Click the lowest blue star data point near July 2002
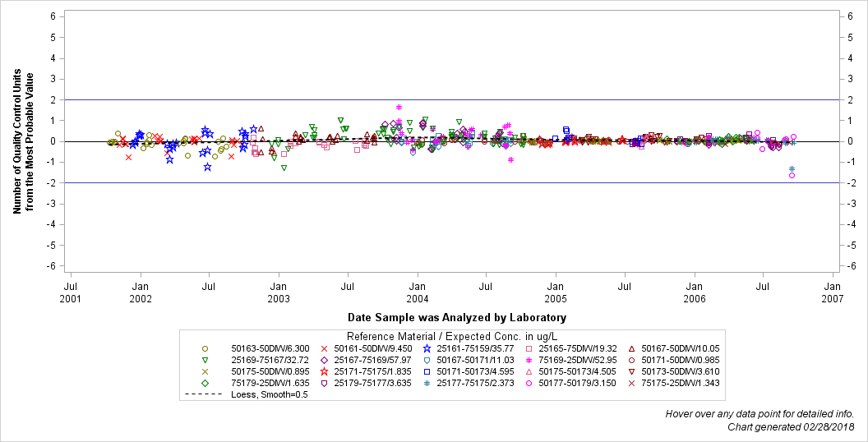 208,167
